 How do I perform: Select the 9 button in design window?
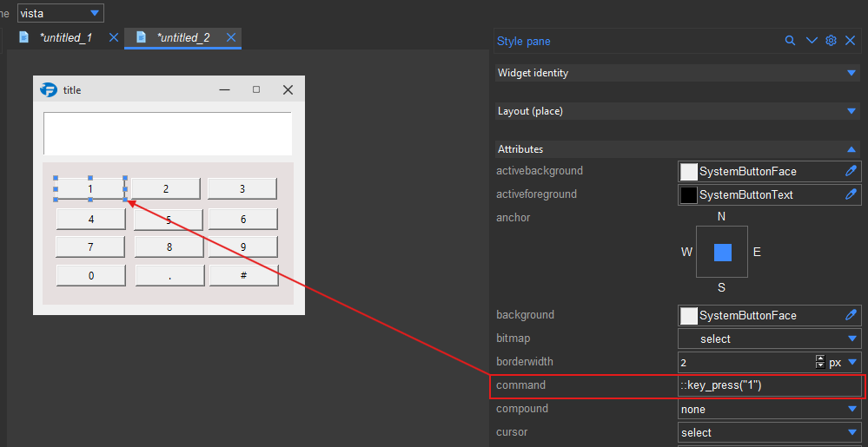[243, 247]
